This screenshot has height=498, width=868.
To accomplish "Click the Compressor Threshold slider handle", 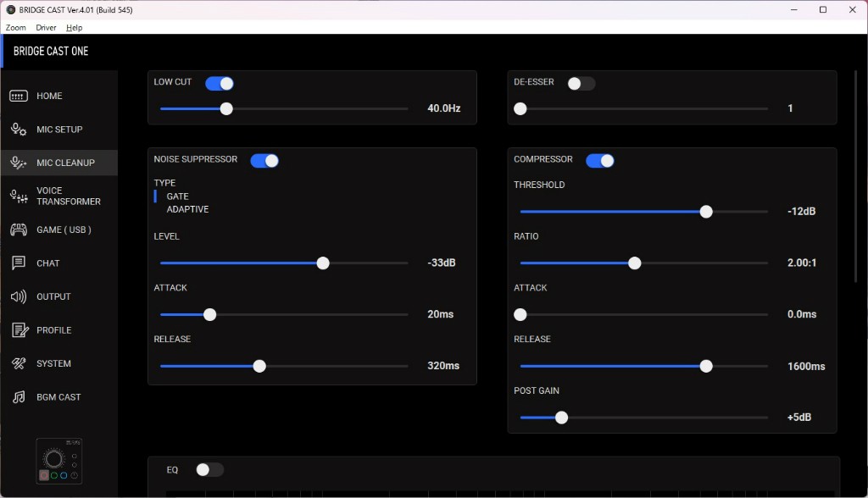I will click(x=706, y=212).
